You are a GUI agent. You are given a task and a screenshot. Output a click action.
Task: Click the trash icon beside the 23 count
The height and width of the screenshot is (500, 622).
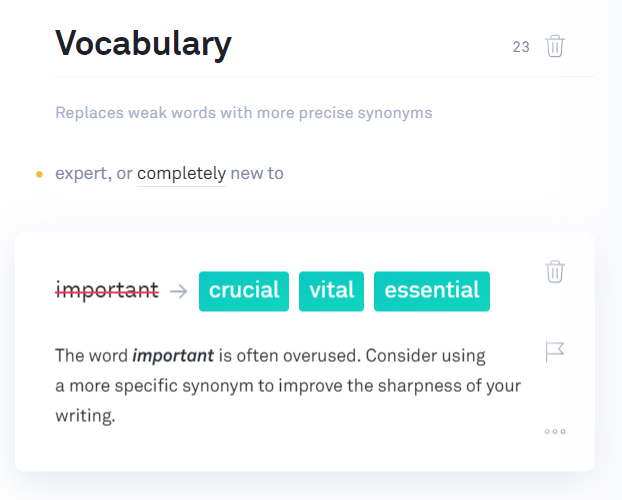pyautogui.click(x=555, y=46)
